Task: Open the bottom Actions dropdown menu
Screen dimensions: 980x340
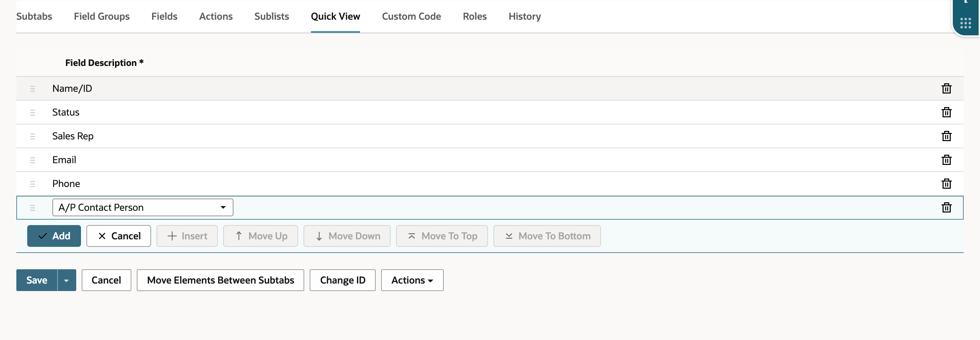Action: pyautogui.click(x=412, y=280)
